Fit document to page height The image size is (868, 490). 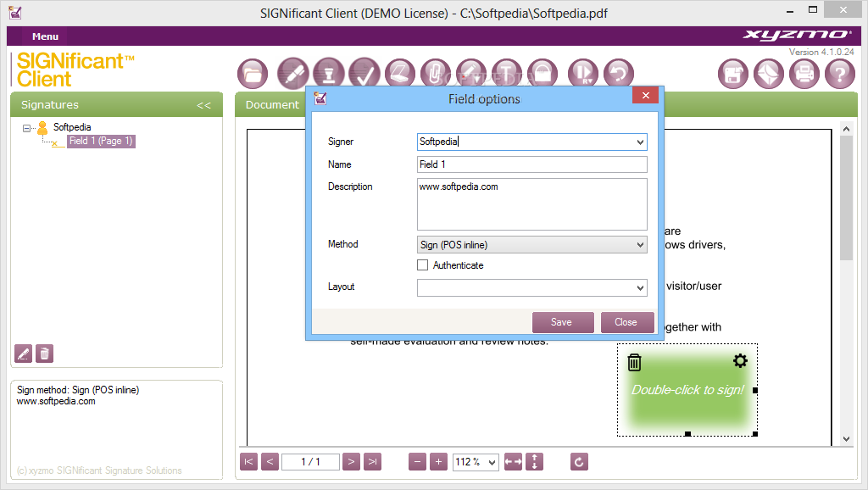coord(534,461)
